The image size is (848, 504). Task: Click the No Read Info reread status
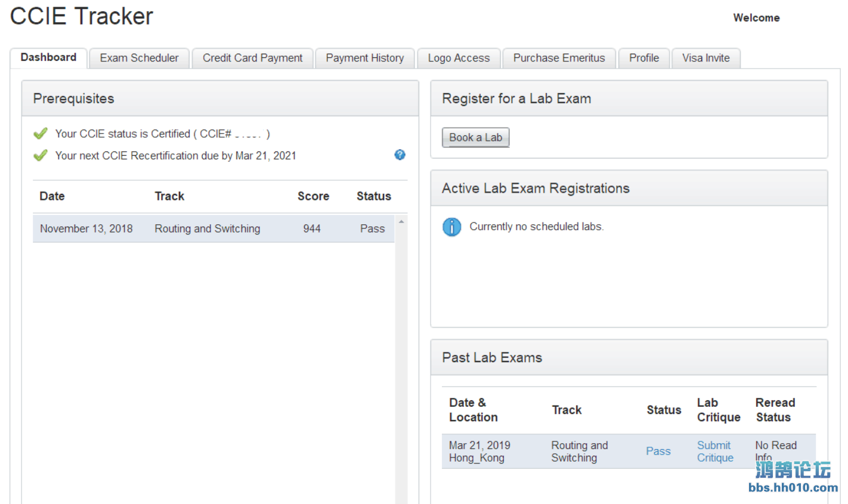[776, 452]
